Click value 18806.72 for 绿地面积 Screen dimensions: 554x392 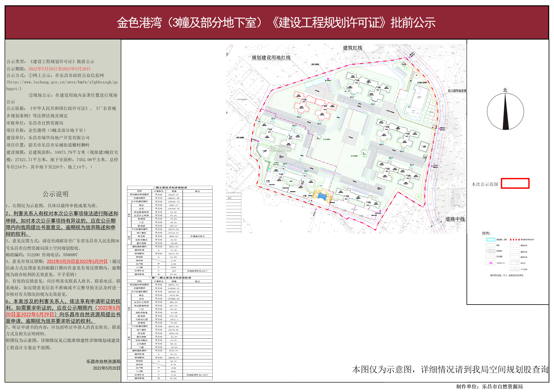pyautogui.click(x=174, y=358)
